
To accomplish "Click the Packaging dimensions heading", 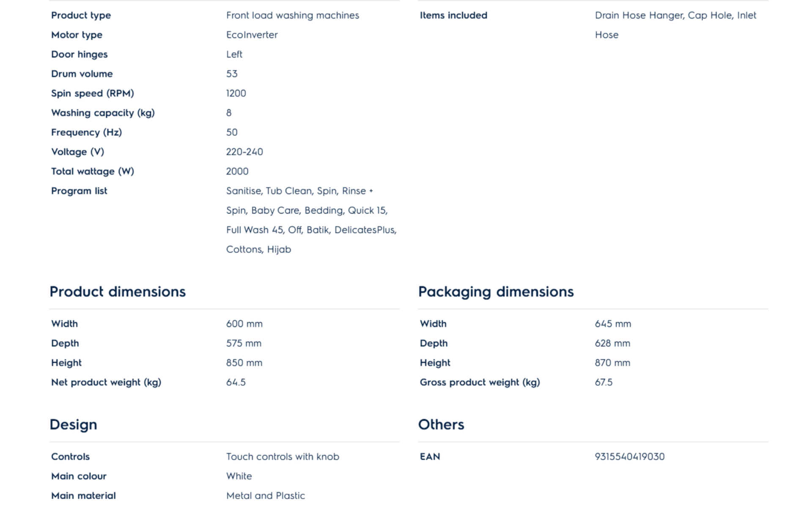I will (x=496, y=292).
